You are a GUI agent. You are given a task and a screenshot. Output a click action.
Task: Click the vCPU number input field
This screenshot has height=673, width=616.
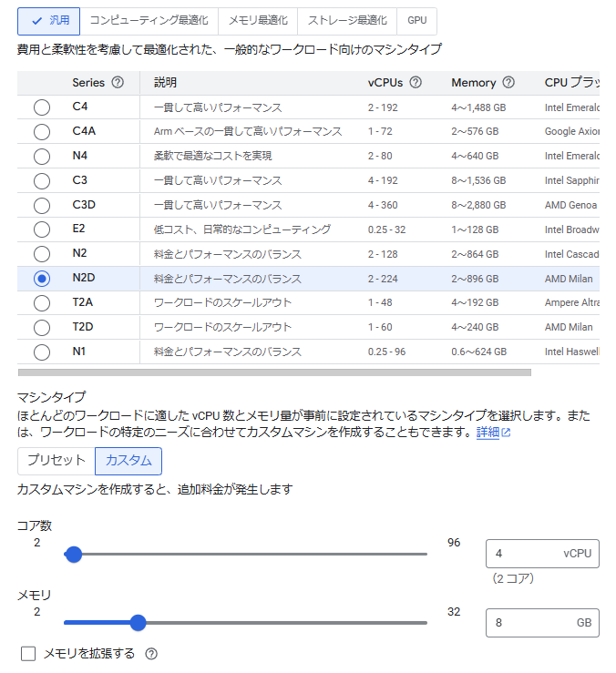[542, 554]
